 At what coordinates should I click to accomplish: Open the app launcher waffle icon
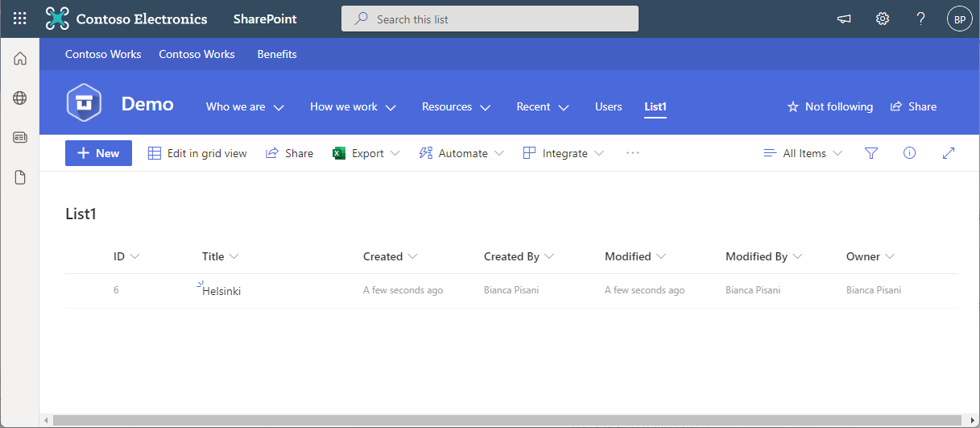coord(20,19)
